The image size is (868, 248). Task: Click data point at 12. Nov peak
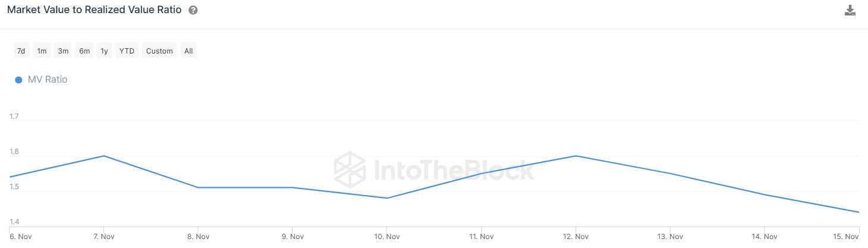click(576, 156)
